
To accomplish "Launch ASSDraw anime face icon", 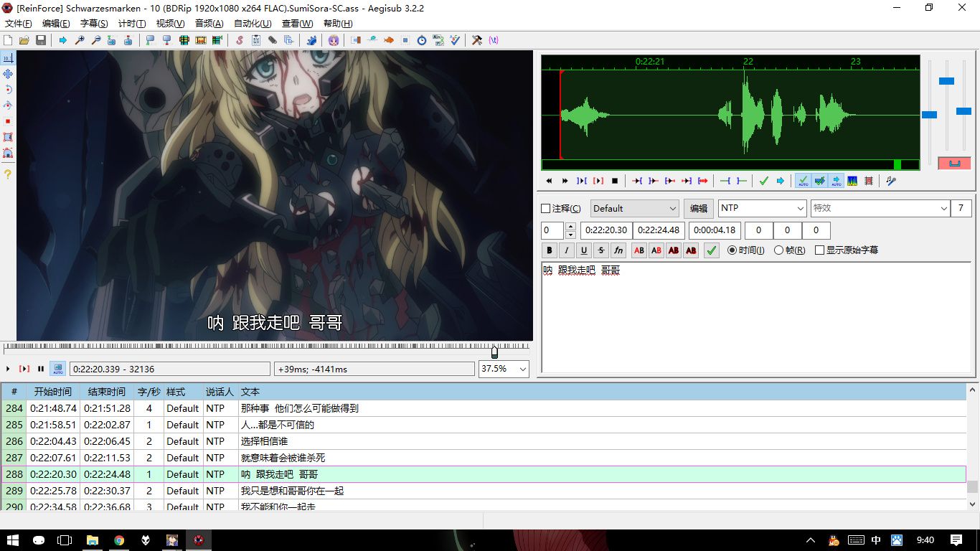I will tap(334, 40).
